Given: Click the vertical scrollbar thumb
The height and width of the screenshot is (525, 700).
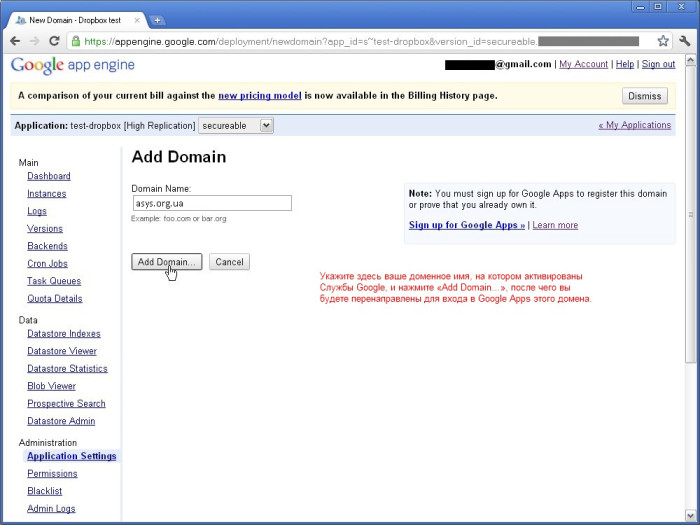Looking at the screenshot, I should pyautogui.click(x=690, y=214).
